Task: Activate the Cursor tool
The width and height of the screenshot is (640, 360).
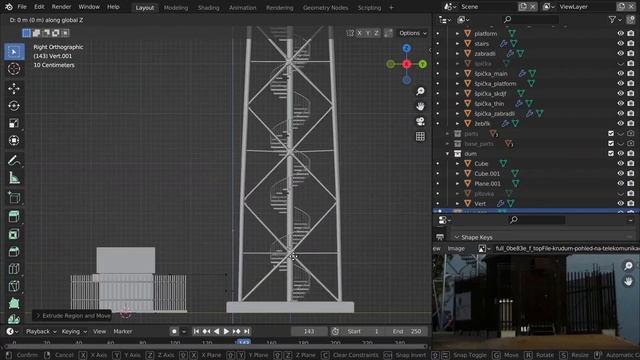Action: 14,69
